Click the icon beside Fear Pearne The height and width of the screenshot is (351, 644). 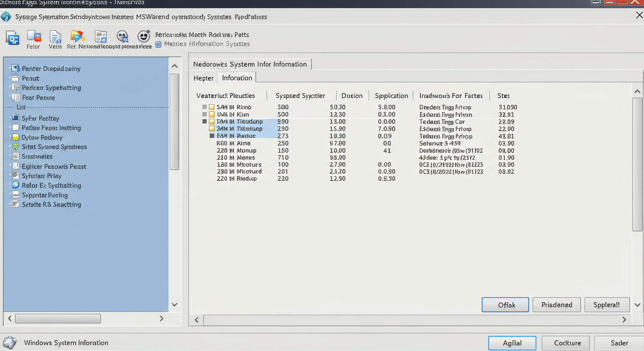tap(15, 97)
